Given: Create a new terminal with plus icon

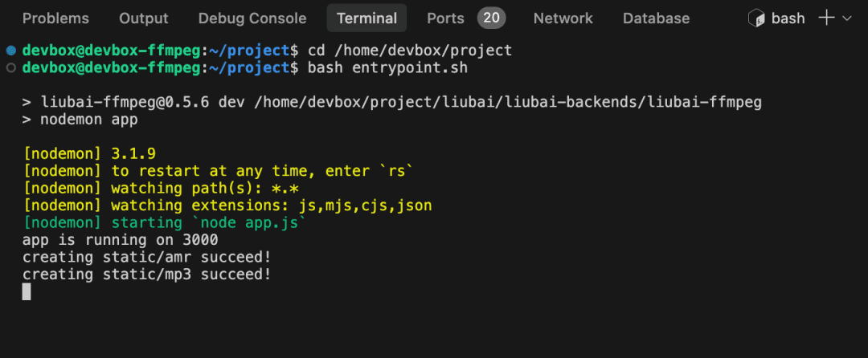Looking at the screenshot, I should click(x=826, y=18).
